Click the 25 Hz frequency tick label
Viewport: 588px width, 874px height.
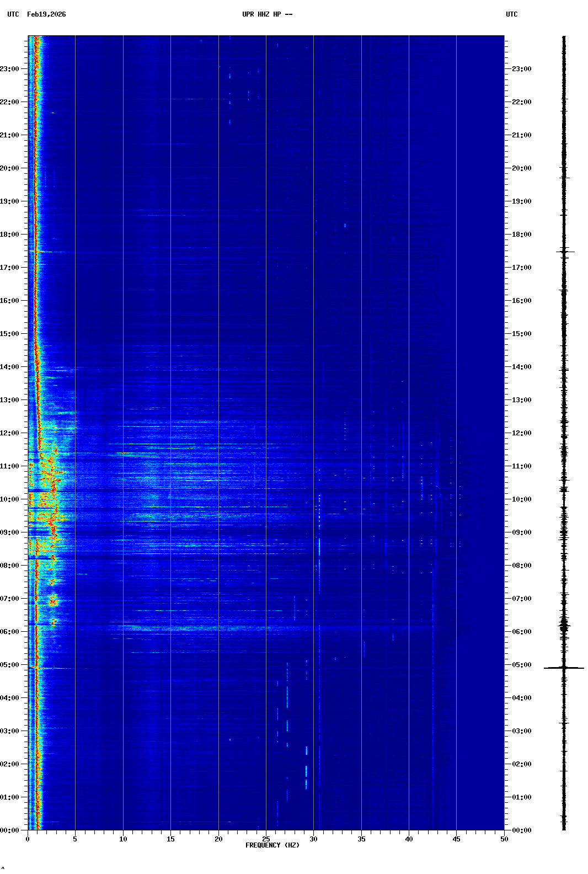point(266,839)
